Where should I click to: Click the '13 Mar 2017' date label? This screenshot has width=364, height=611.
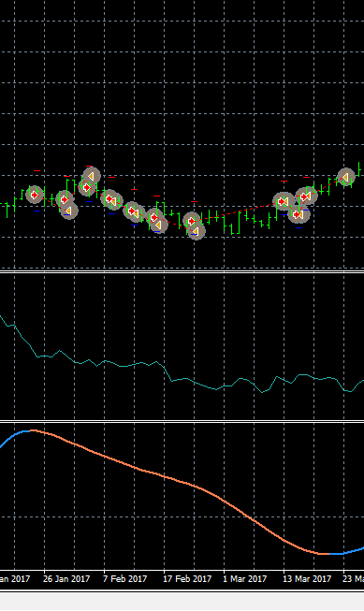coord(307,578)
